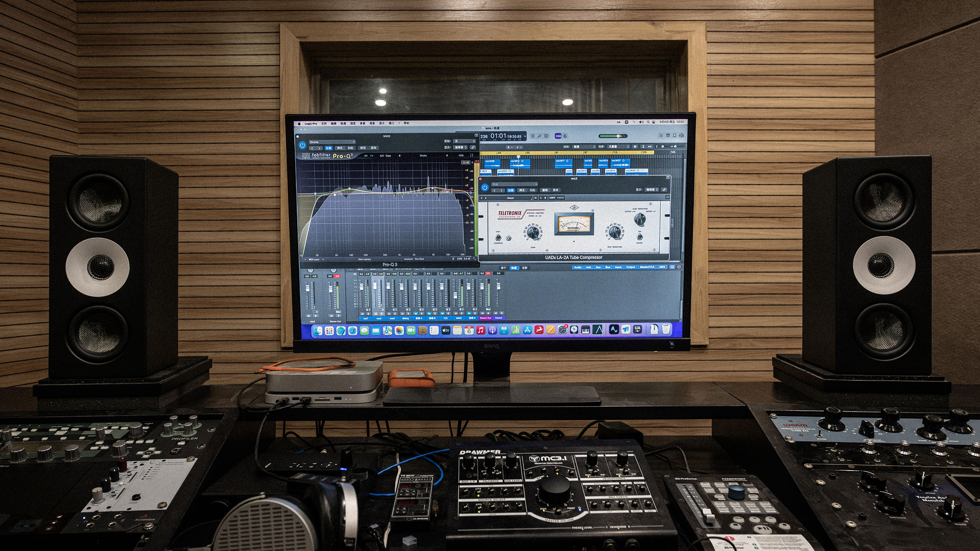Toggle LA-2A Compress/Limit switch
The height and width of the screenshot is (551, 980).
pyautogui.click(x=498, y=238)
